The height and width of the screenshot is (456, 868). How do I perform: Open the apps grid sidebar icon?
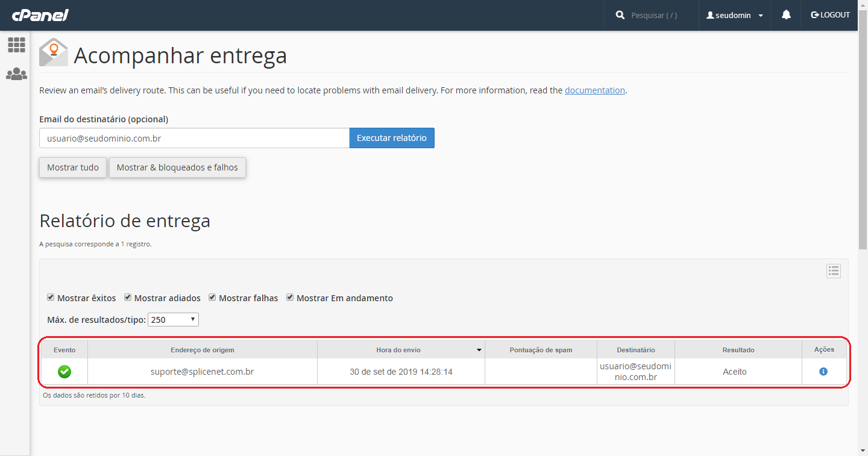click(x=16, y=45)
